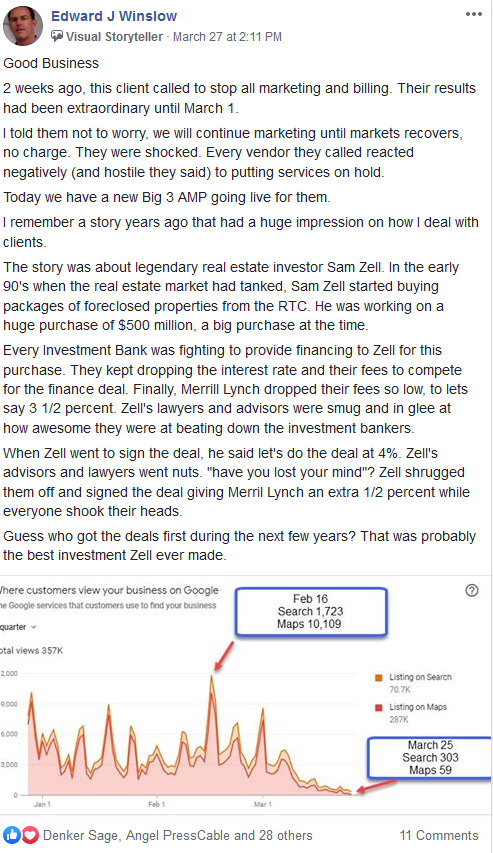
Task: Open the 11 Comments link
Action: point(439,835)
